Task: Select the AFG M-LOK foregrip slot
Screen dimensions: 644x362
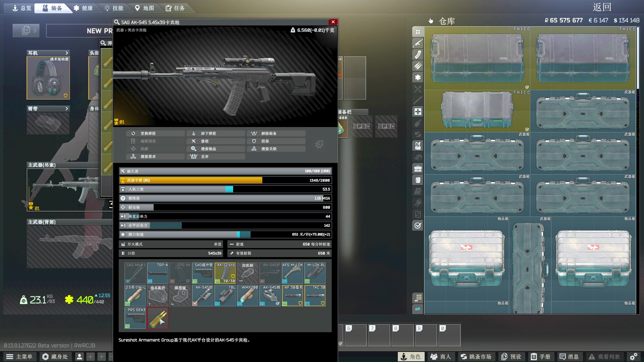Action: [x=292, y=273]
